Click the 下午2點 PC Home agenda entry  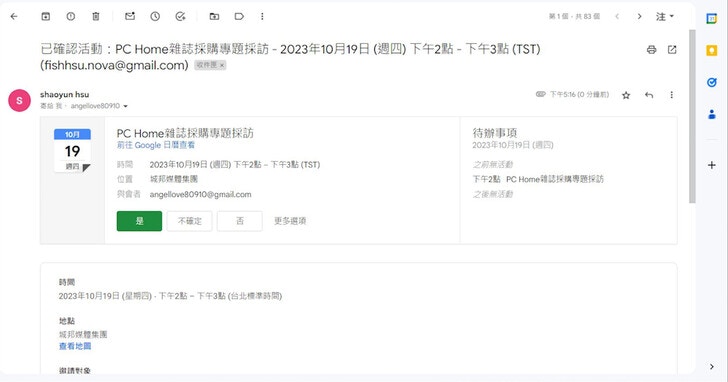pos(538,179)
